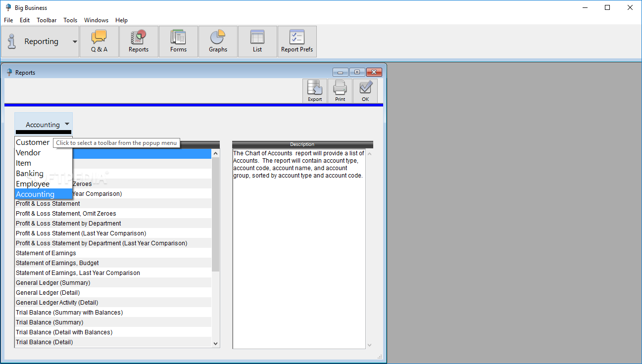Click the Export icon in the Reports window
The width and height of the screenshot is (642, 364).
coord(315,91)
